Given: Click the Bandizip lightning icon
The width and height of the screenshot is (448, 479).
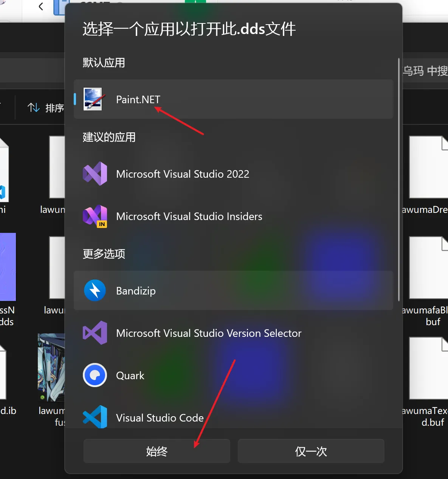Looking at the screenshot, I should coord(95,290).
